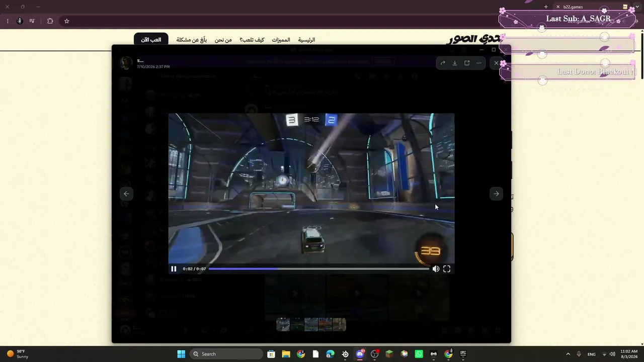Viewport: 644px width, 362px height.
Task: Switch the ENG input language
Action: [x=592, y=354]
